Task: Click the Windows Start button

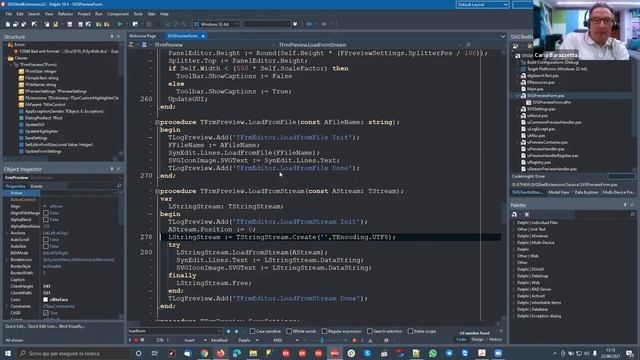Action: tap(8, 353)
